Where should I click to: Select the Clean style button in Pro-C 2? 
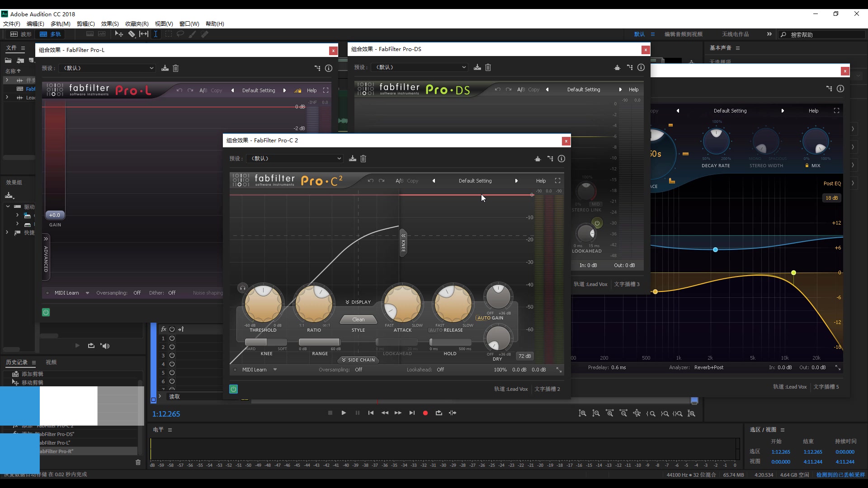point(358,319)
